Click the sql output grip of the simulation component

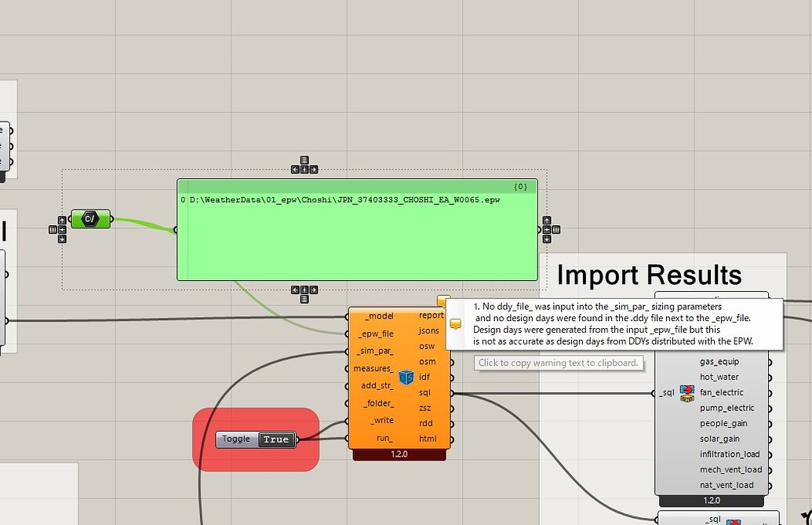[x=452, y=393]
